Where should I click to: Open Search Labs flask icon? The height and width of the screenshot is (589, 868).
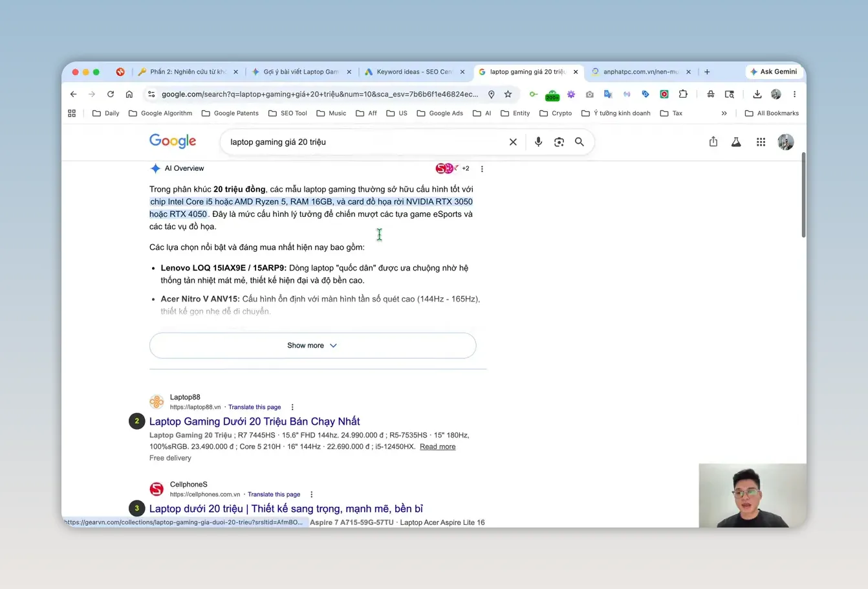tap(736, 142)
